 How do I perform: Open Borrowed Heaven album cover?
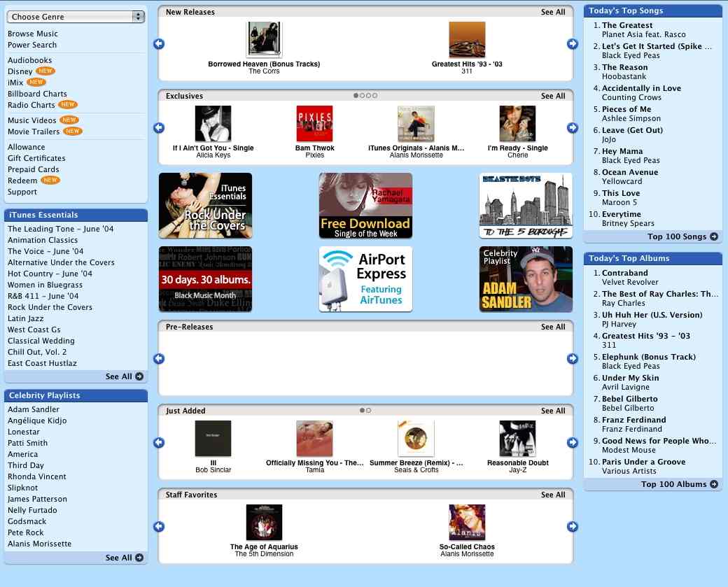click(x=264, y=39)
